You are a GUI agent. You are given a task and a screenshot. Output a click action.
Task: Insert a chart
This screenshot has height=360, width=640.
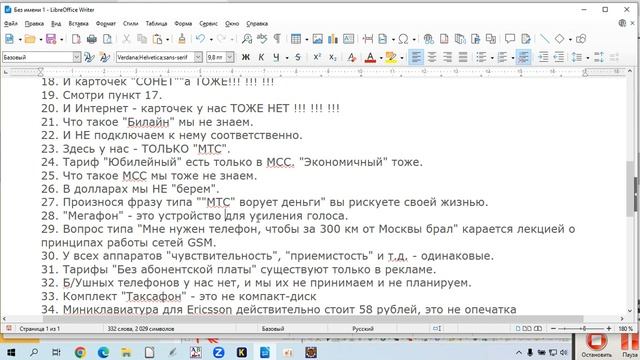333,39
